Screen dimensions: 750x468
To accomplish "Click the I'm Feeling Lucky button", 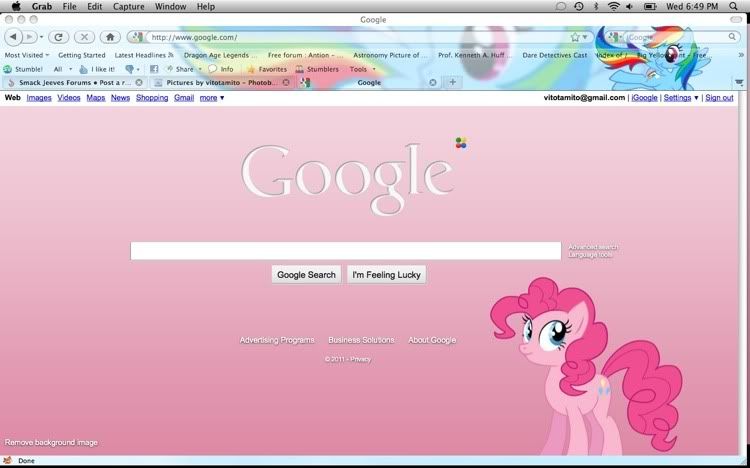I will [386, 275].
